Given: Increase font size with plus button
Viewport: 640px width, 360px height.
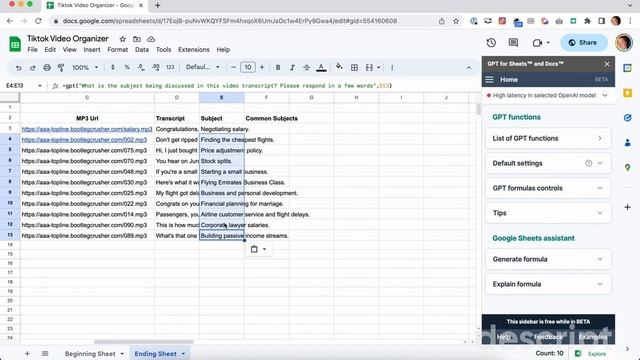Looking at the screenshot, I should click(x=262, y=67).
